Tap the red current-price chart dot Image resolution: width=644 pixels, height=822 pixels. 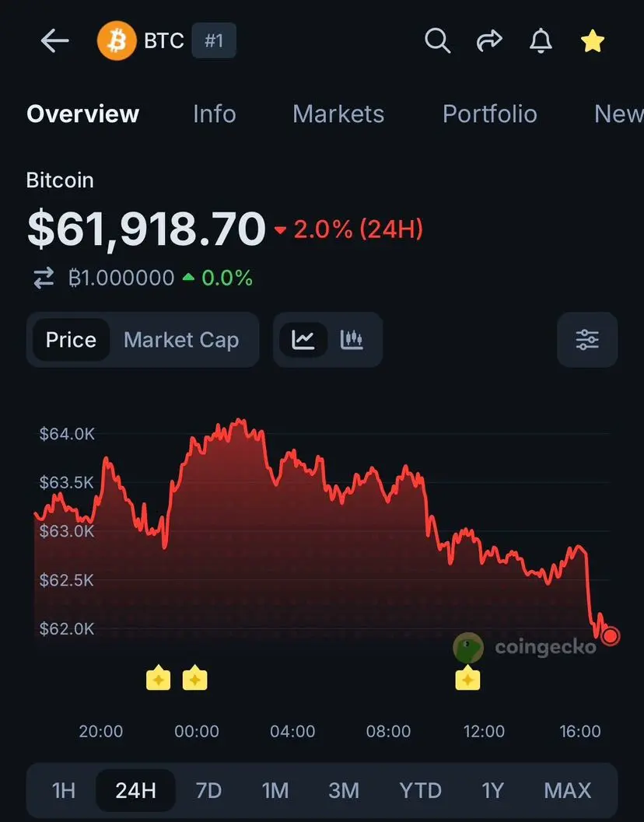point(611,636)
